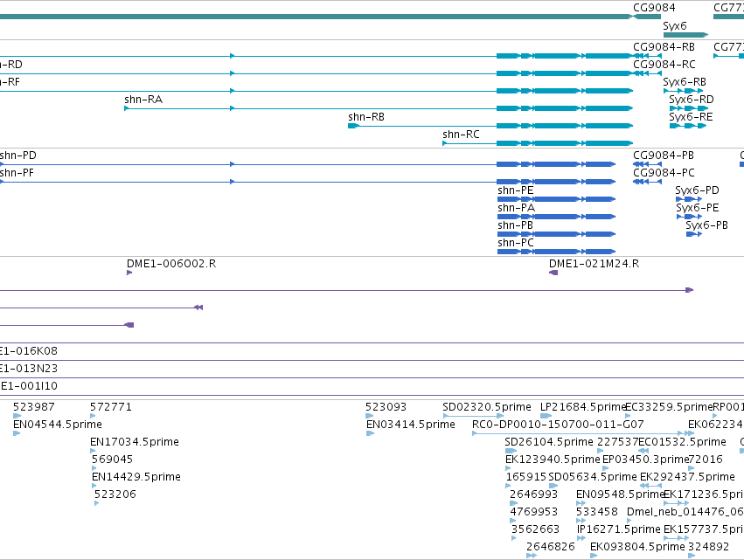Select the CG9084 gene label
The image size is (744, 560).
pos(654,8)
